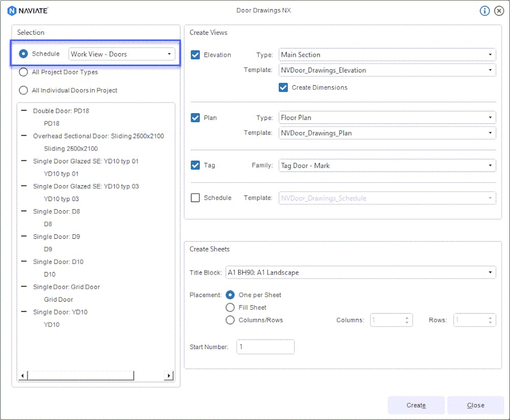This screenshot has width=510, height=420.
Task: Select the D8 child item
Action: tap(48, 224)
